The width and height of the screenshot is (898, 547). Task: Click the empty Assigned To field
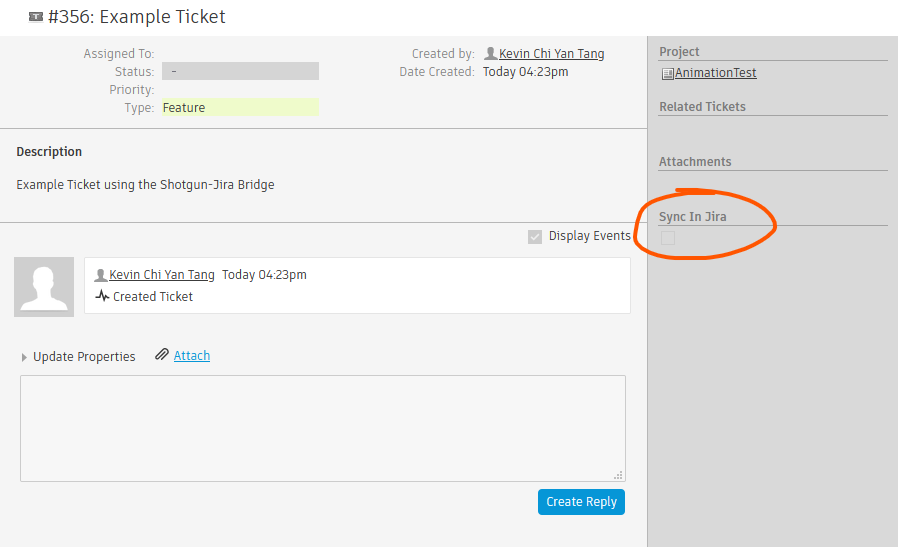(240, 54)
